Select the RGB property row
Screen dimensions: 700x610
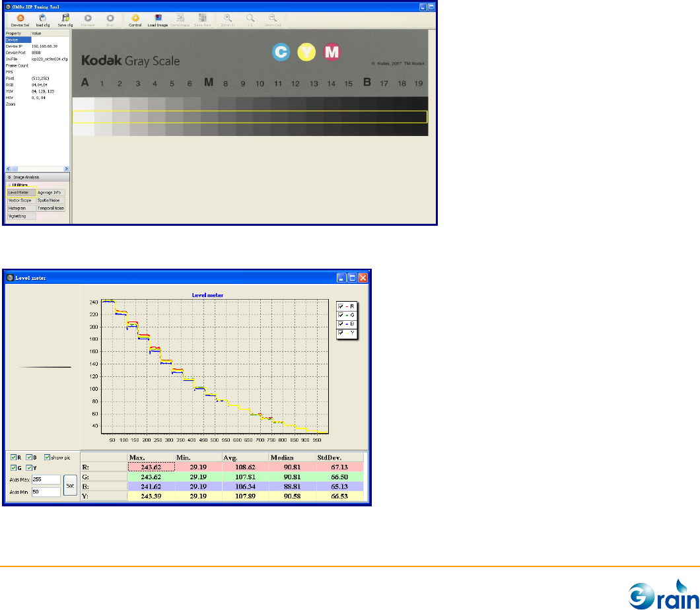[37, 85]
